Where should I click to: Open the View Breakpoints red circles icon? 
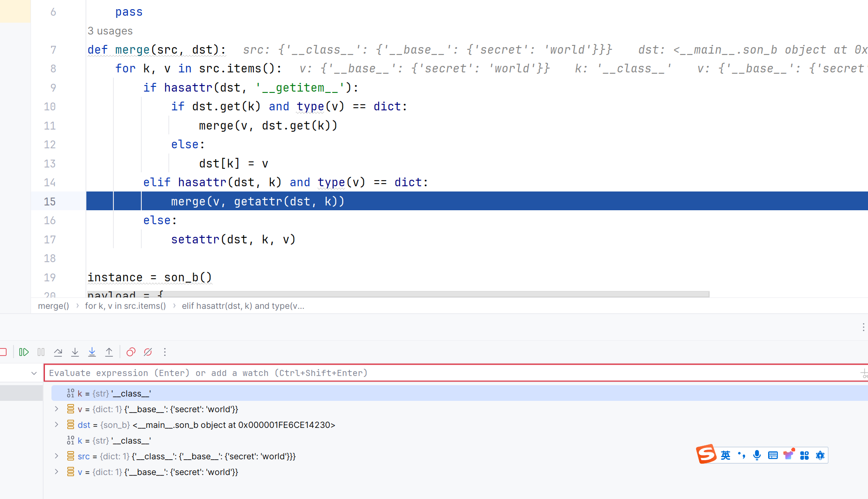[131, 352]
